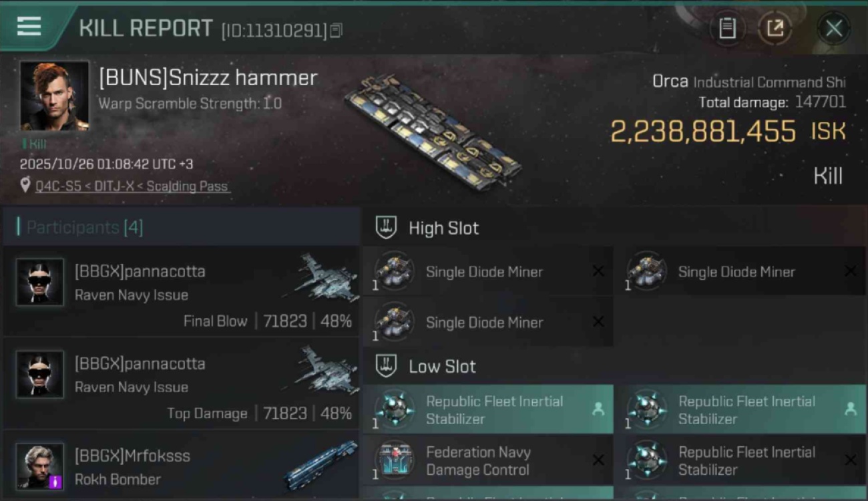
Task: Click the Federation Navy Damage Control icon
Action: coord(395,460)
